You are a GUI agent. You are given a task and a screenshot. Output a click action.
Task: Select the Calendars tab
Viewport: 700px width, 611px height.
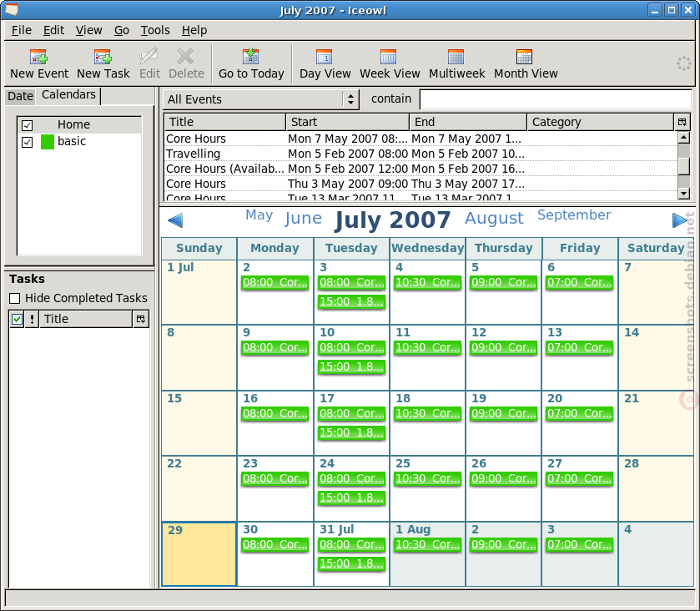point(68,95)
